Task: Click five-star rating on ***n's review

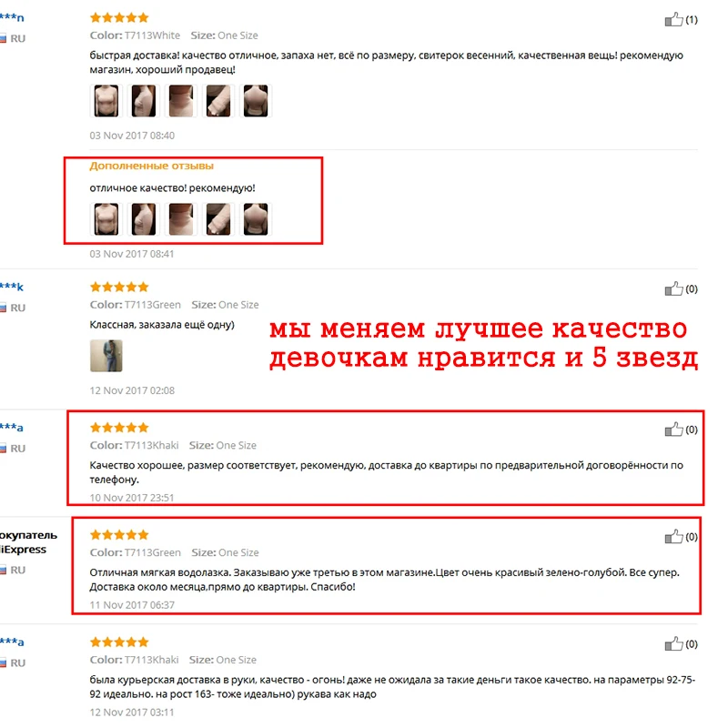Action: tap(119, 17)
